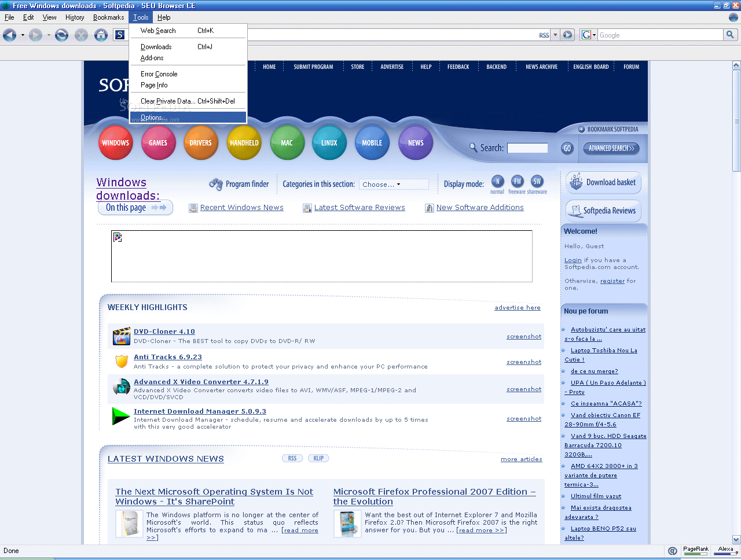The width and height of the screenshot is (741, 560).
Task: Click the advertise here link
Action: click(518, 308)
